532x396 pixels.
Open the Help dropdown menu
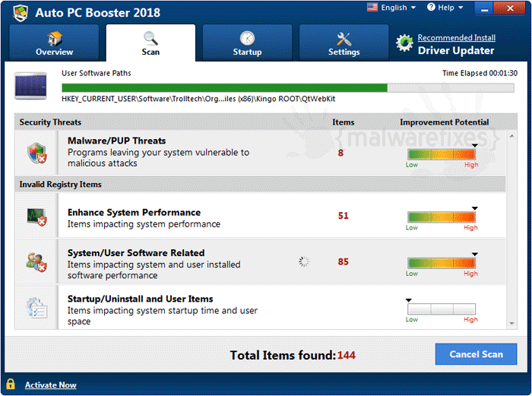point(450,8)
